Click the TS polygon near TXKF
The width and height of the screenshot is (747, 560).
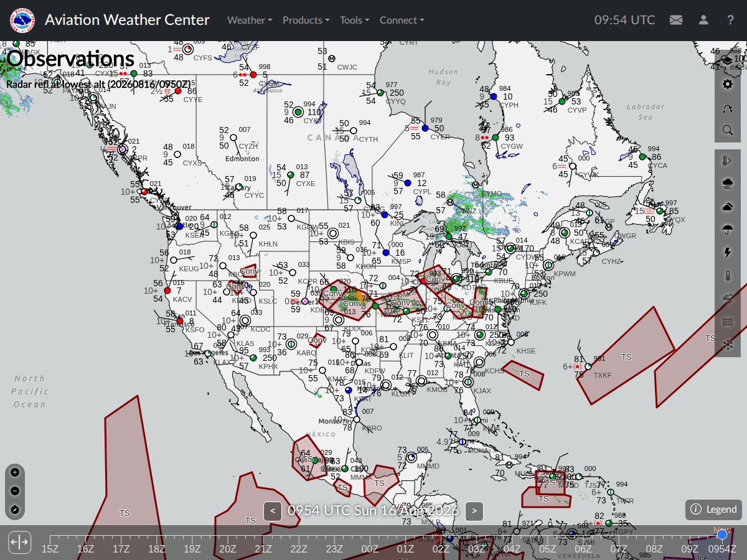(626, 357)
